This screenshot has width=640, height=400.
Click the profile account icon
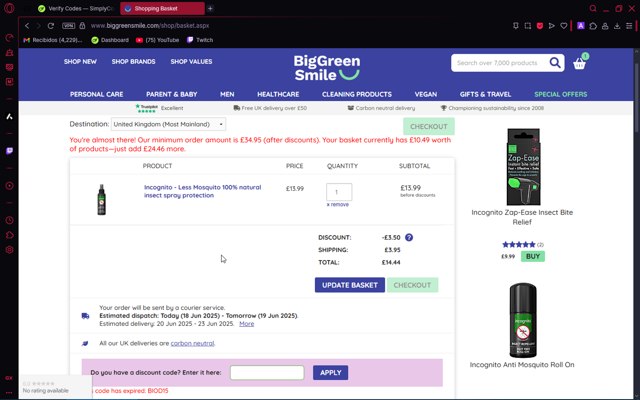pos(605,26)
